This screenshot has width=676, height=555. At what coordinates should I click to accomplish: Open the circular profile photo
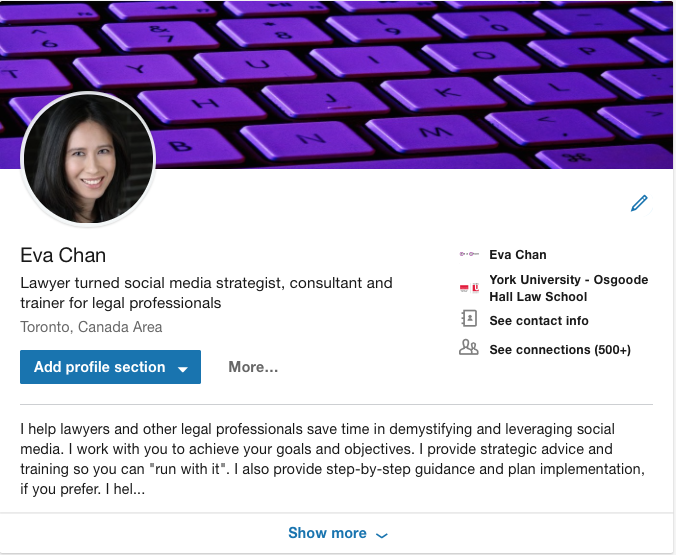88,158
